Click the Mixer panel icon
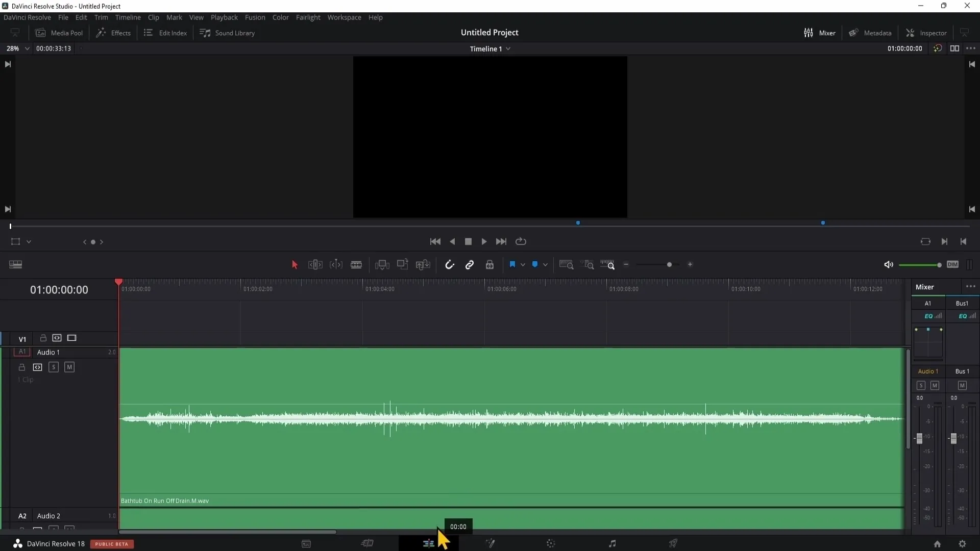The height and width of the screenshot is (551, 980). pyautogui.click(x=807, y=32)
